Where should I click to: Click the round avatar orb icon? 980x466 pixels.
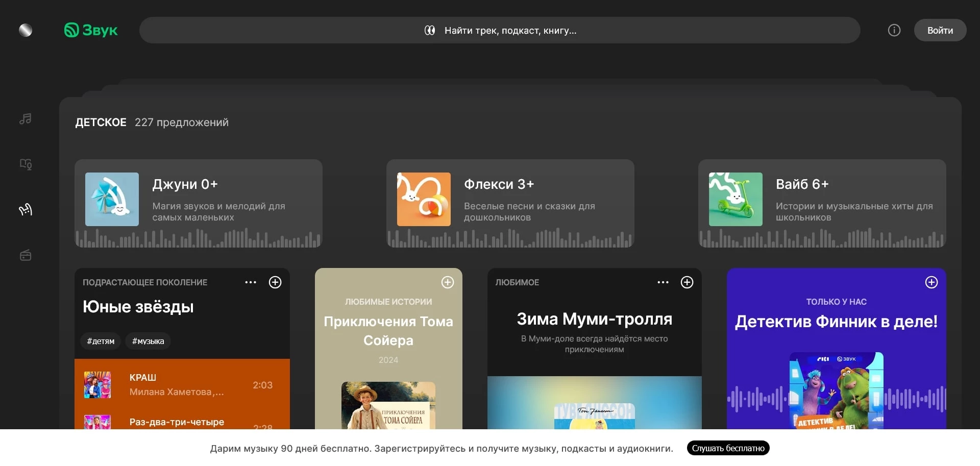[x=26, y=30]
